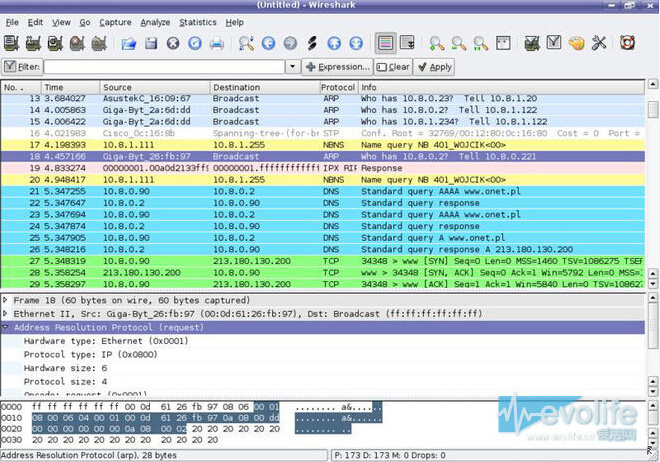
Task: Sort packets by the Time column
Action: point(71,88)
